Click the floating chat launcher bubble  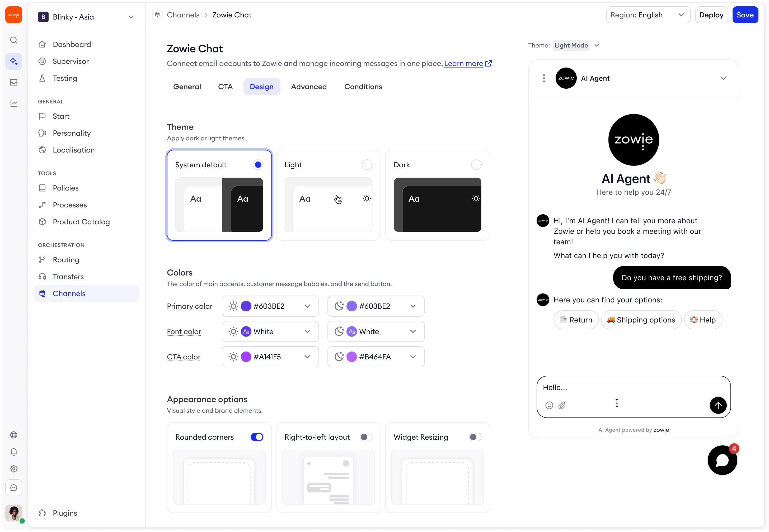(722, 460)
